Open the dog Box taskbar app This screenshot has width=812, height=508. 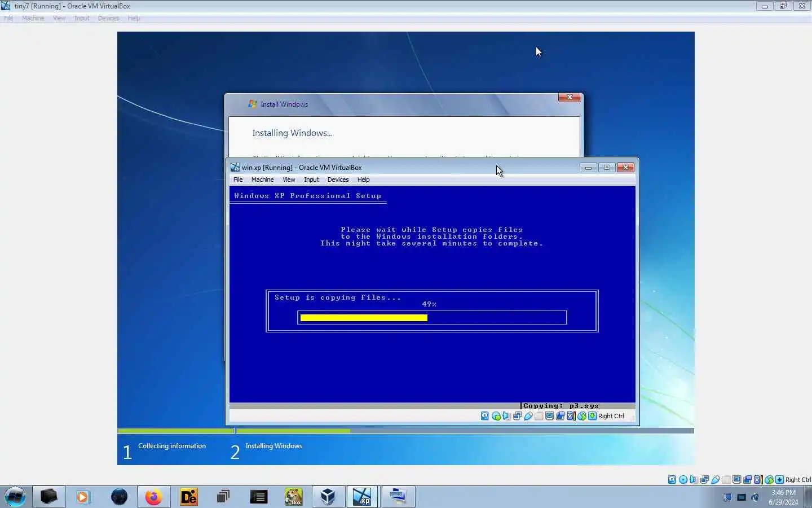point(293,497)
